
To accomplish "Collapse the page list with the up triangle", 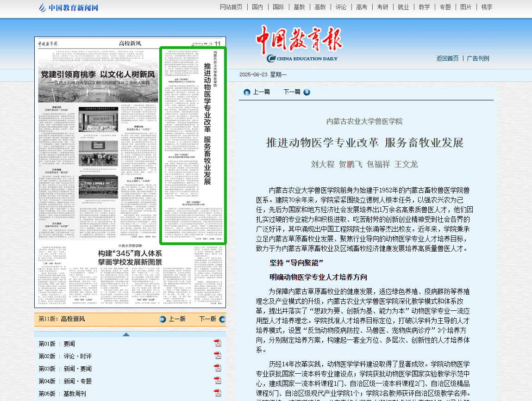I will [x=126, y=334].
